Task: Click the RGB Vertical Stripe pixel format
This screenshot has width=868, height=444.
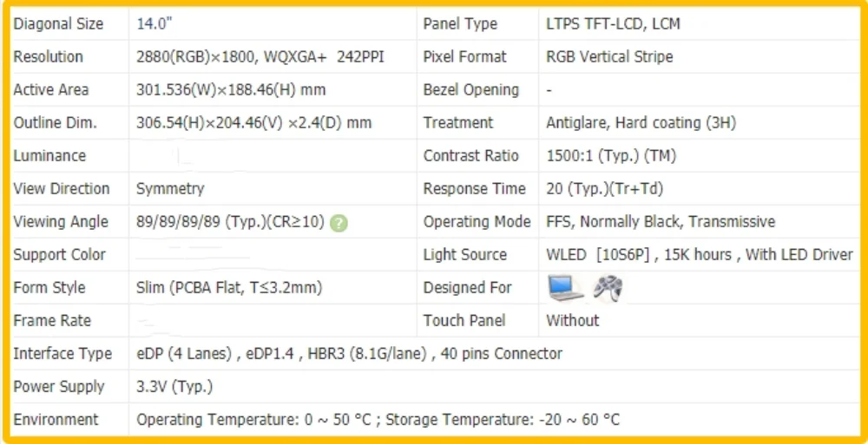Action: click(x=609, y=57)
